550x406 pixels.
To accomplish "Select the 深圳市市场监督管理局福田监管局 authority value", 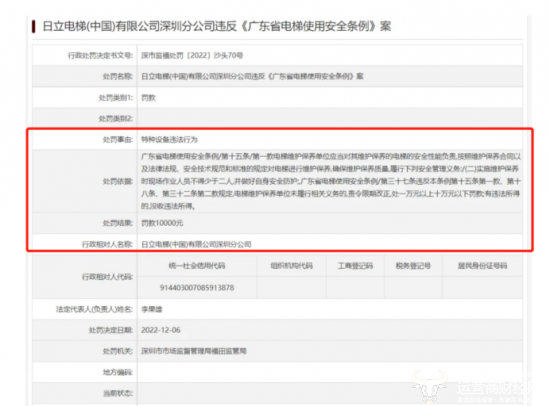I will (x=194, y=351).
